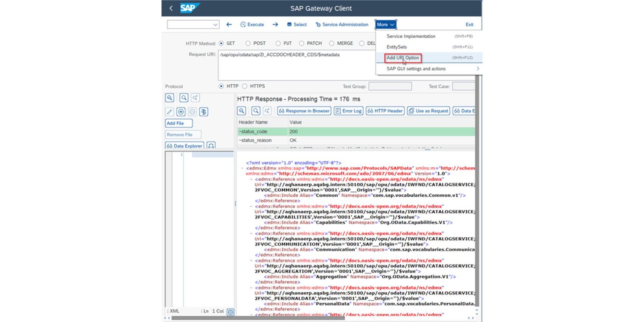The width and height of the screenshot is (644, 322).
Task: Collapse the Capabilities edmx:Reference node
Action: coord(252,206)
